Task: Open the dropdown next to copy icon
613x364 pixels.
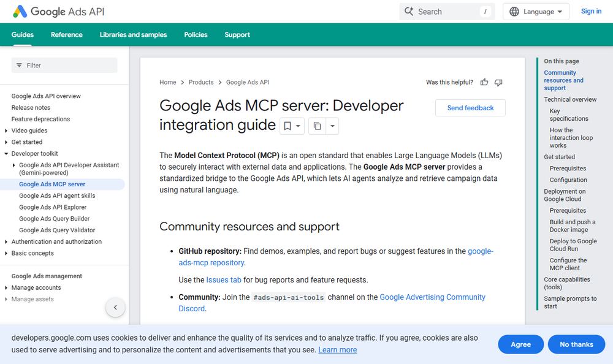Action: pyautogui.click(x=332, y=126)
